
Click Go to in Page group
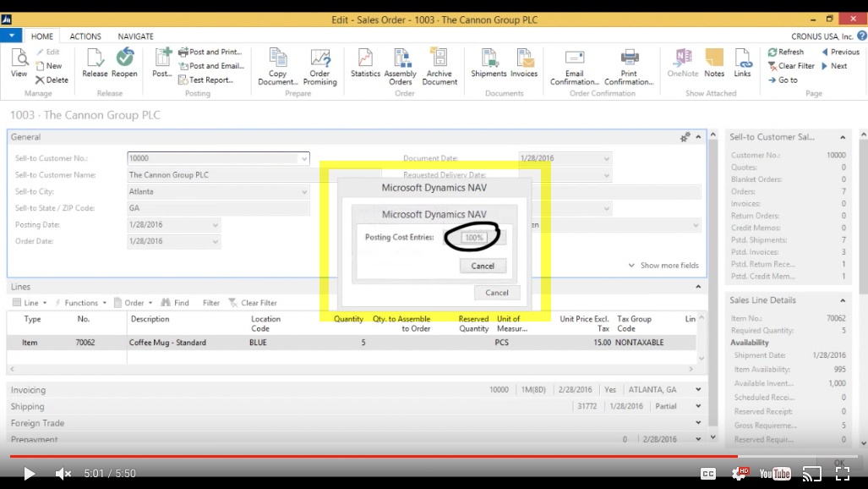pyautogui.click(x=783, y=80)
